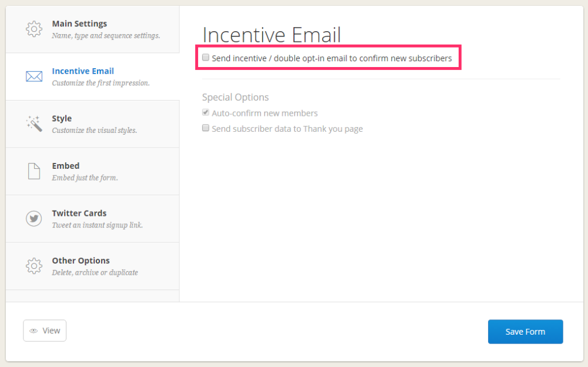Click 'Customize the visual styles.' subtitle
The width and height of the screenshot is (588, 367).
95,130
